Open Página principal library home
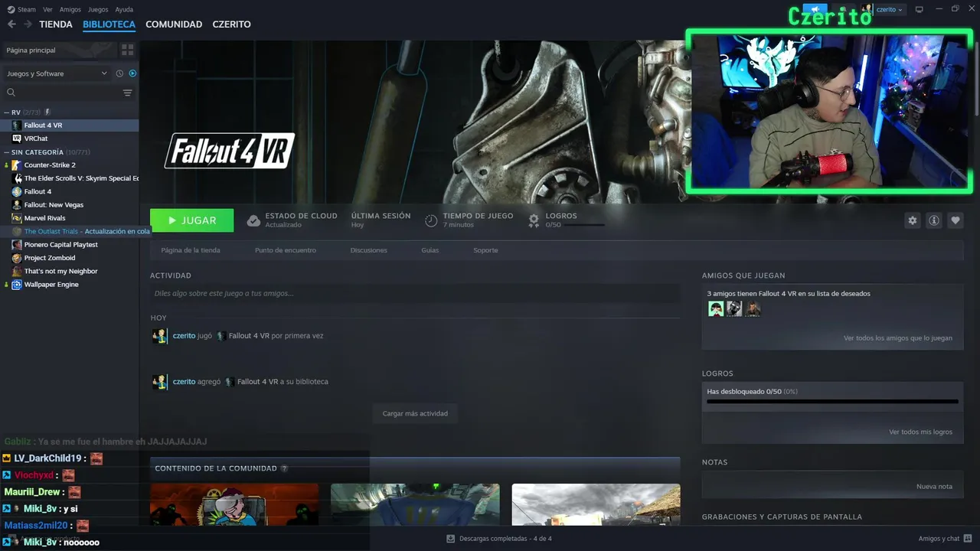Screen dimensions: 980x551 (59, 50)
